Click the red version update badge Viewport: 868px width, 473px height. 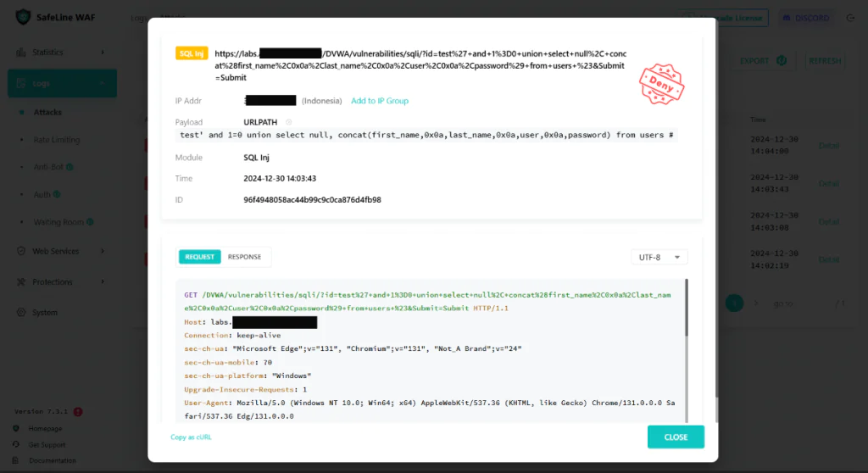pyautogui.click(x=78, y=411)
